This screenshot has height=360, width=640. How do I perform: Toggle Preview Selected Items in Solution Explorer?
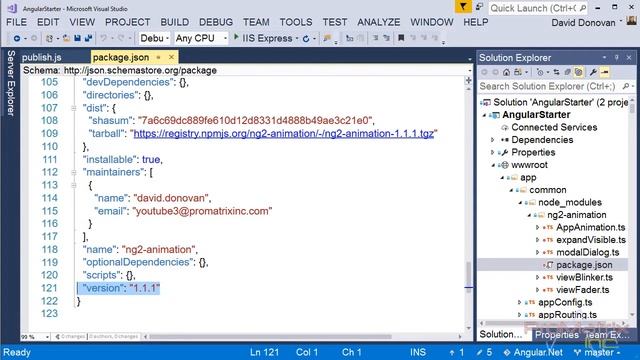604,72
